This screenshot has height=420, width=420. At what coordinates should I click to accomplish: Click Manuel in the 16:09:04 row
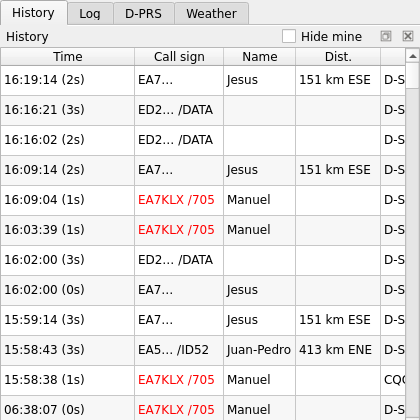[259, 200]
